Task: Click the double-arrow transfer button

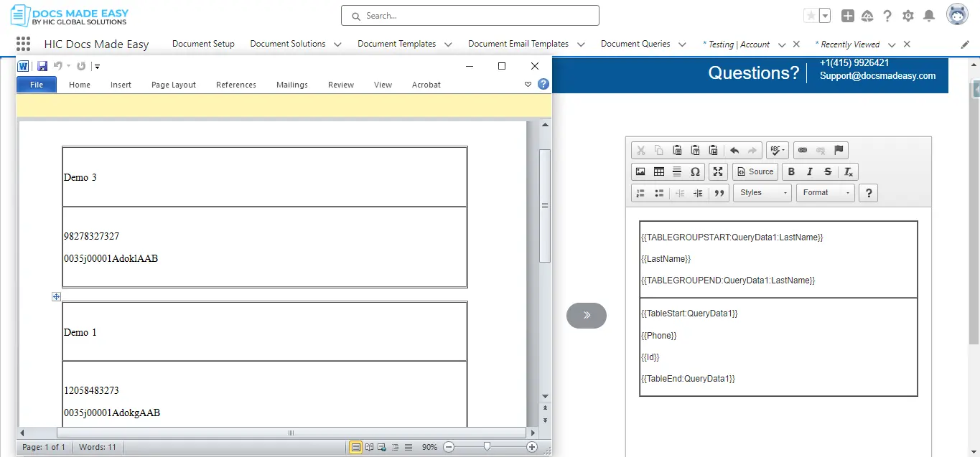Action: point(587,315)
